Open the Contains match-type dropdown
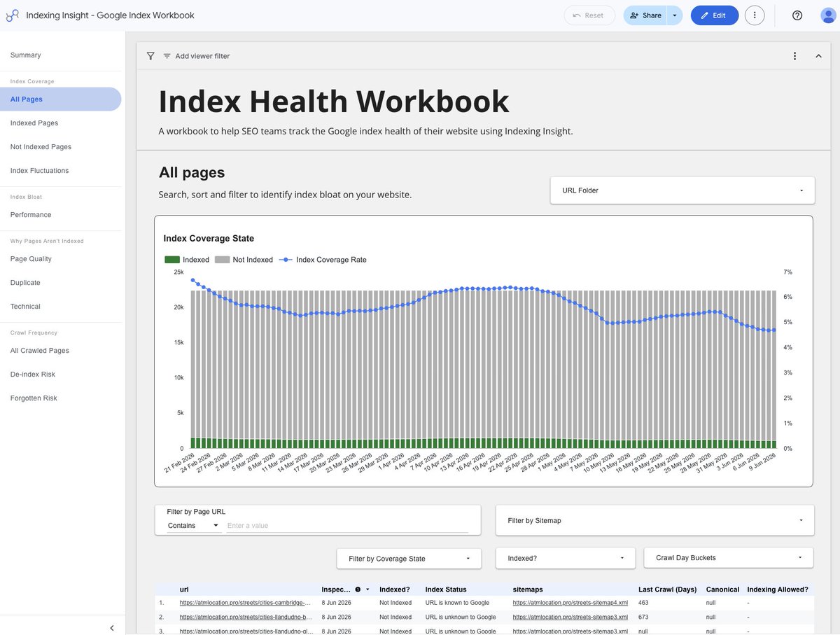Viewport: 840px width, 635px height. click(194, 525)
